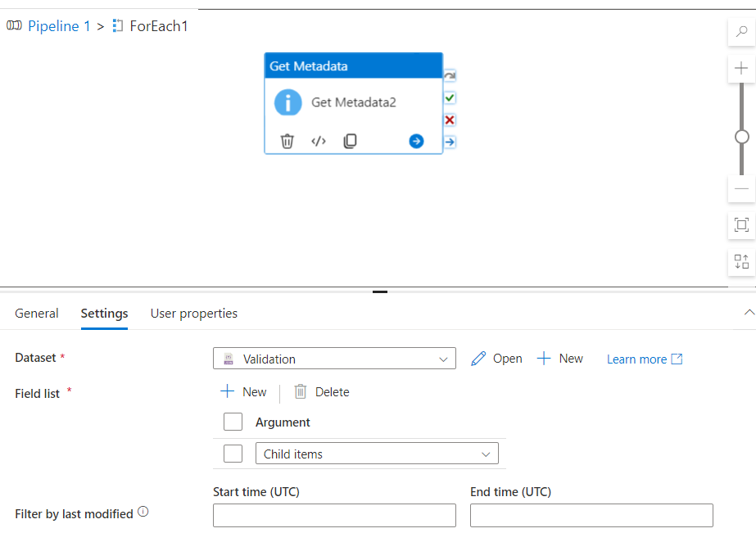This screenshot has height=542, width=756.
Task: Clone the Get Metadata2 activity
Action: click(350, 141)
